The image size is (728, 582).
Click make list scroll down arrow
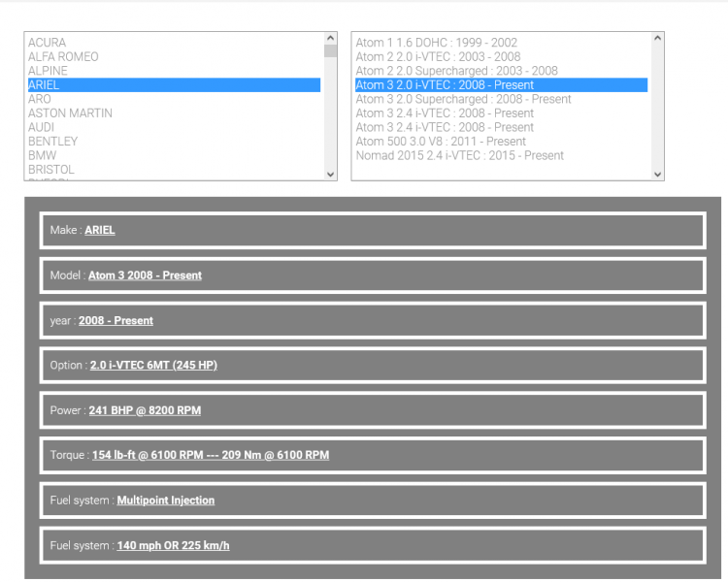[x=331, y=174]
